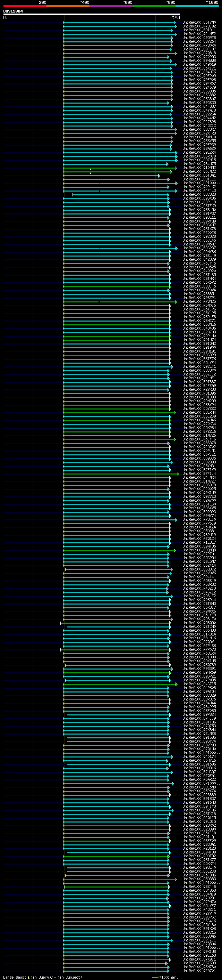Select the UniRef100_Q9FR08 label
This screenshot has height=980, width=222.
click(x=199, y=80)
